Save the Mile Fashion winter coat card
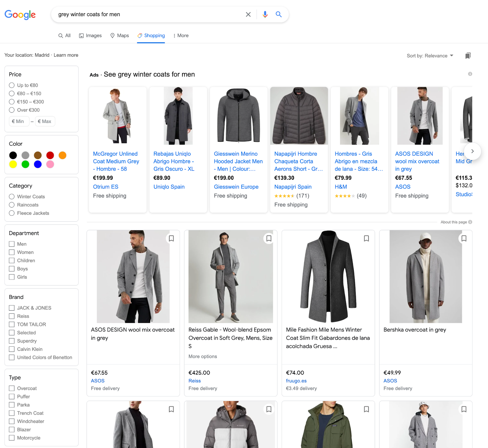 click(x=366, y=238)
